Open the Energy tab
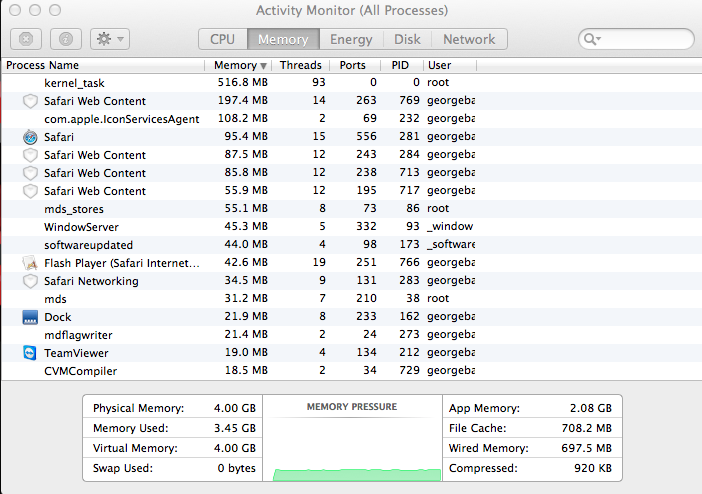The width and height of the screenshot is (702, 494). coord(351,39)
